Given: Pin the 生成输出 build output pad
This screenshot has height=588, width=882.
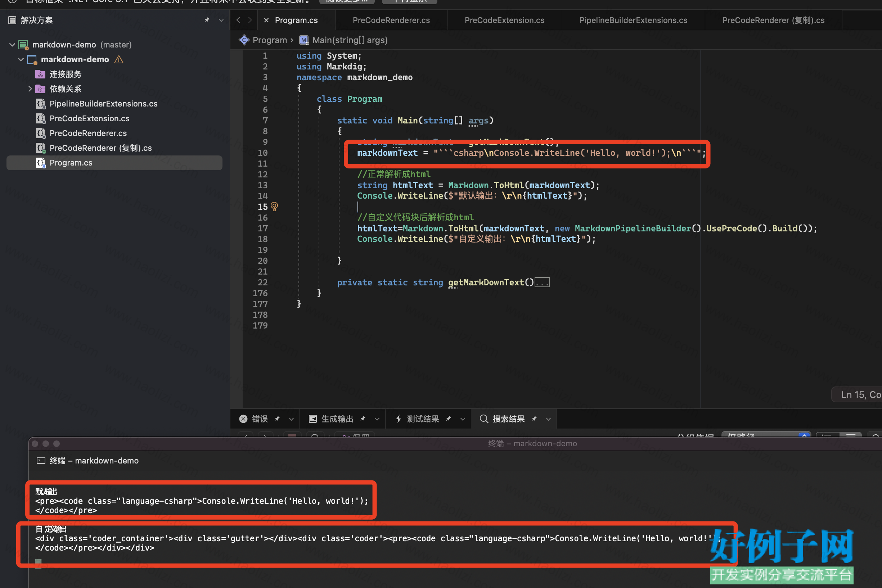Looking at the screenshot, I should 363,419.
